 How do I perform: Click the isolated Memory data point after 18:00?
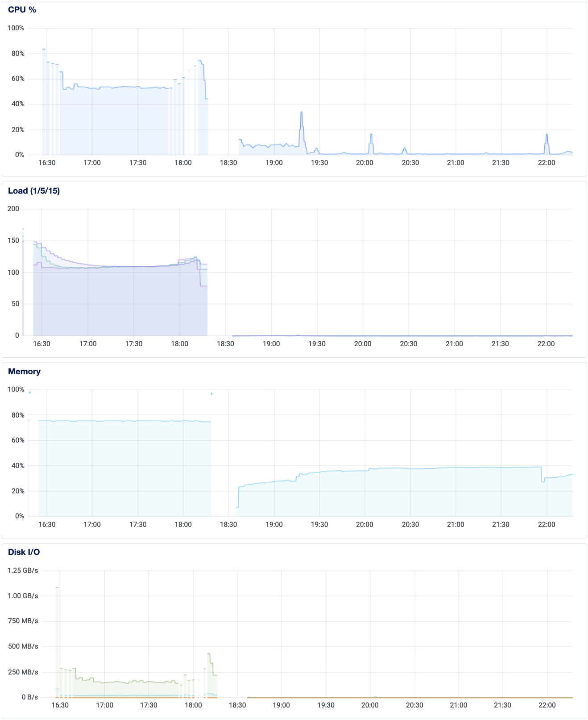211,394
